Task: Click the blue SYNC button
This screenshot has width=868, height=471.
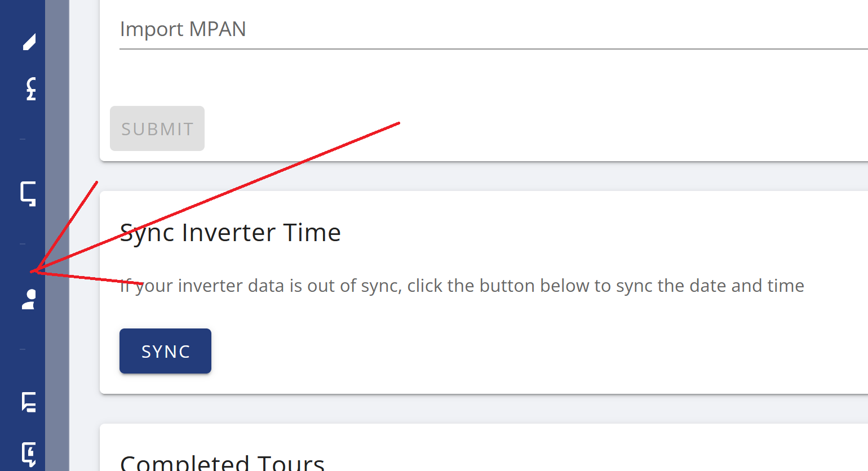Action: 165,351
